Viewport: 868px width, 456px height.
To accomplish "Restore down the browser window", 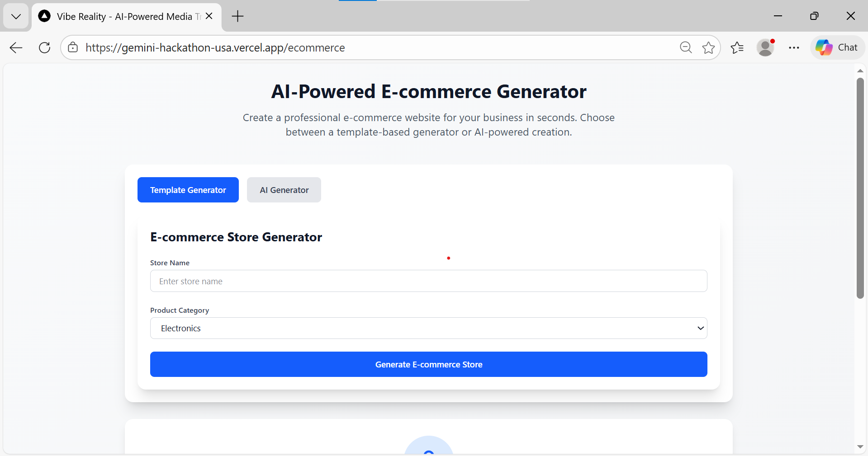I will (814, 16).
